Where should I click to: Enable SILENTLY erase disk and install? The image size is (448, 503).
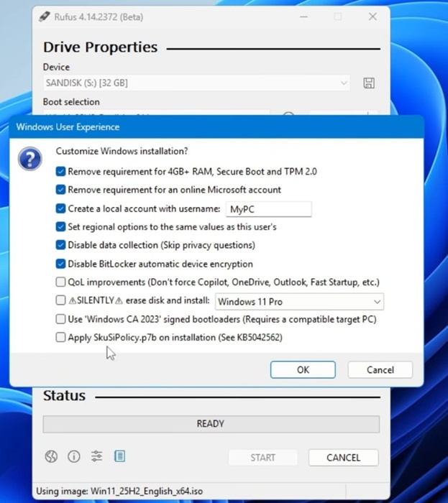(x=60, y=300)
